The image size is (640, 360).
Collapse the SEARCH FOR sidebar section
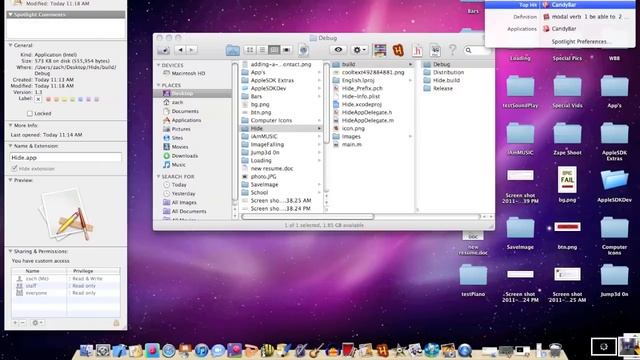159,176
